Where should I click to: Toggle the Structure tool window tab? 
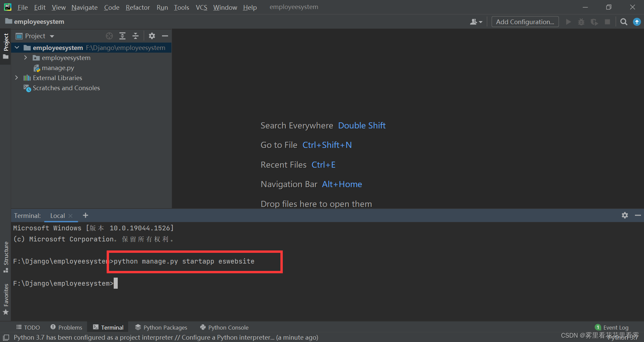(x=6, y=257)
